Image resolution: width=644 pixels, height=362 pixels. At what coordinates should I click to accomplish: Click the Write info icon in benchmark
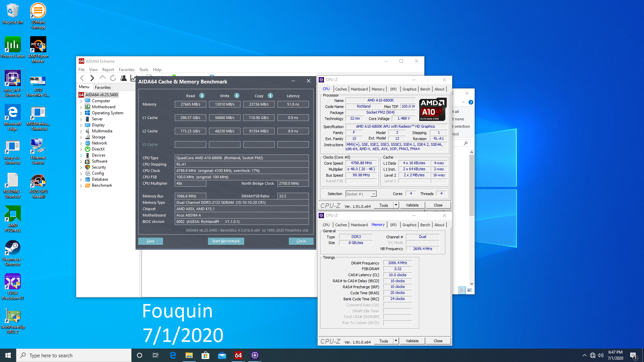click(x=237, y=96)
